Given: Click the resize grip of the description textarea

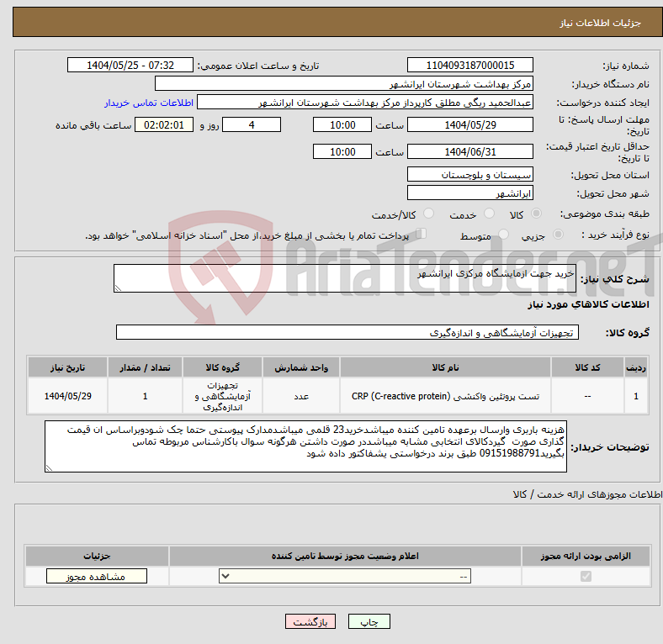Looking at the screenshot, I should [118, 288].
